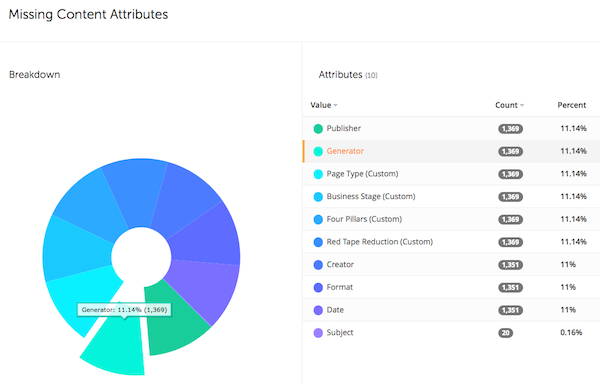Open the Business Stage (Custom) attribute

pyautogui.click(x=371, y=196)
